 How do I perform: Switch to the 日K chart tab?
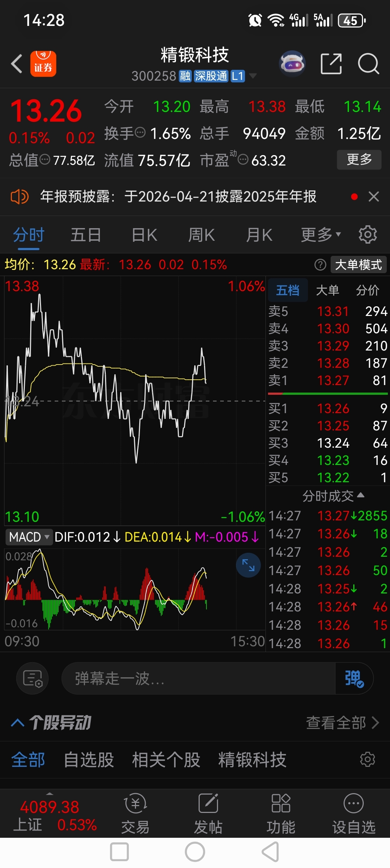tap(145, 235)
